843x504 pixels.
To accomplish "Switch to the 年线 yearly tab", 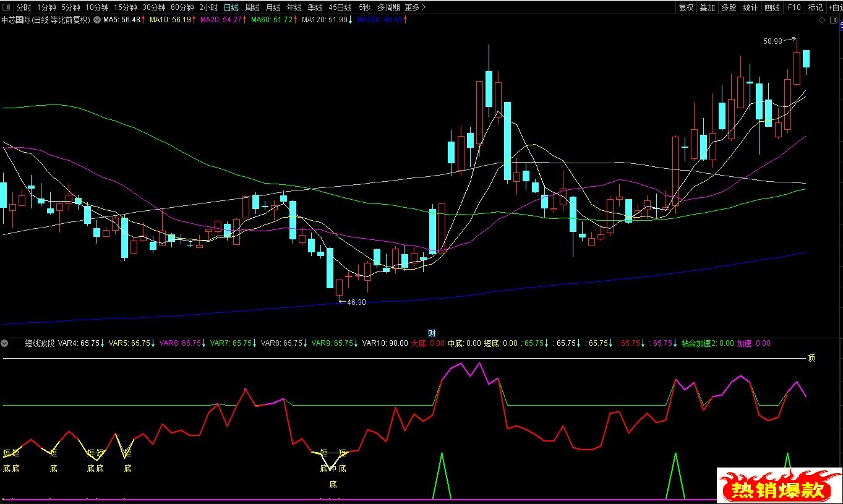I will coord(294,7).
